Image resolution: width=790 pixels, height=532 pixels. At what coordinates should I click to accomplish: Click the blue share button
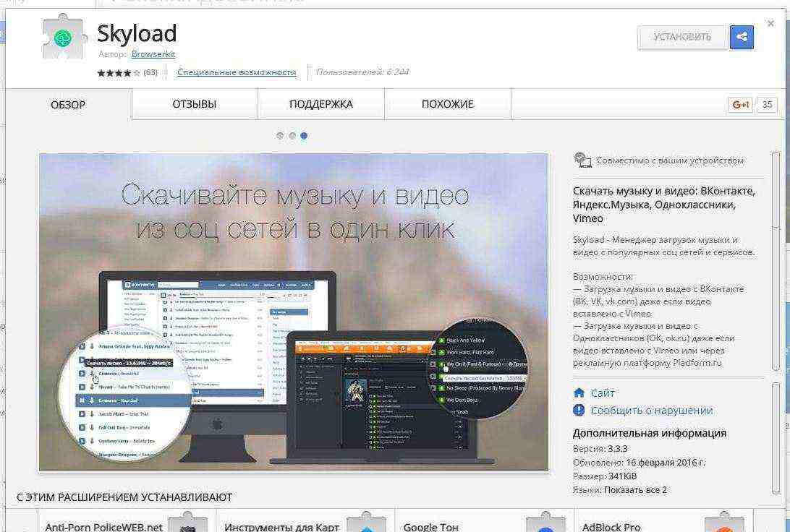(742, 38)
